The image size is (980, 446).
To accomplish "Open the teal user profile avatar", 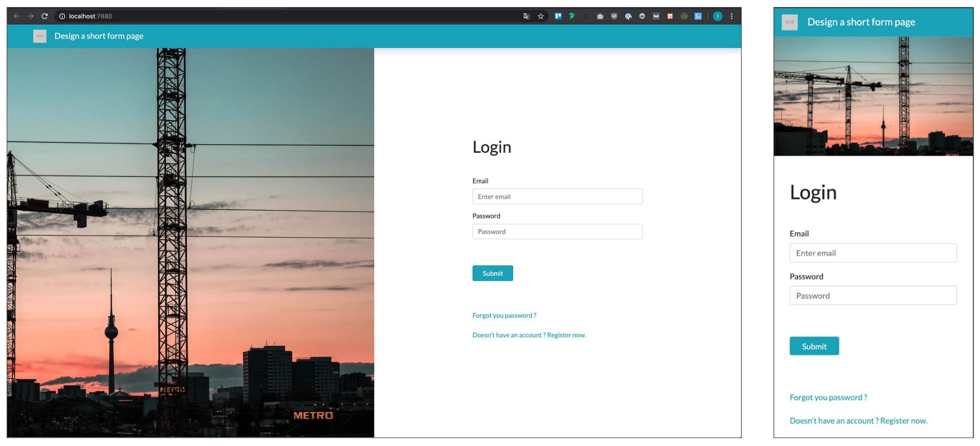I will pyautogui.click(x=717, y=16).
